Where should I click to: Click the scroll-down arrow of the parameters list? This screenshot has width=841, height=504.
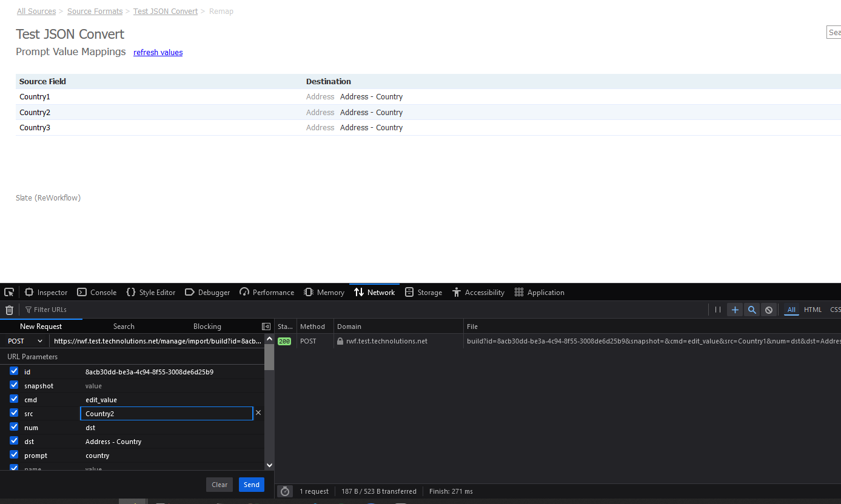click(x=270, y=465)
